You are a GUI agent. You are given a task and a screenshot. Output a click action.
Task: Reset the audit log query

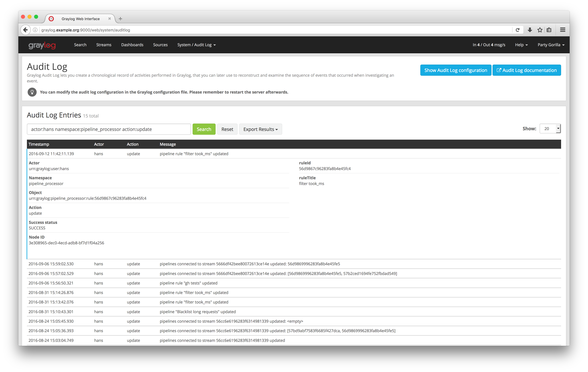pyautogui.click(x=227, y=129)
